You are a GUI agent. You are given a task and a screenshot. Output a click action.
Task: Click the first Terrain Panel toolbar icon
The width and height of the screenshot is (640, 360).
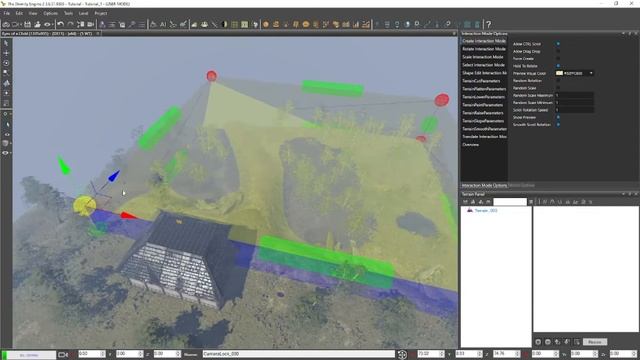(x=465, y=202)
